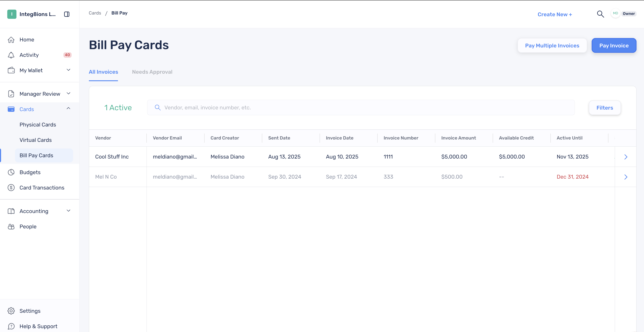The image size is (644, 332).
Task: Switch to All Invoices tab
Action: click(x=103, y=72)
